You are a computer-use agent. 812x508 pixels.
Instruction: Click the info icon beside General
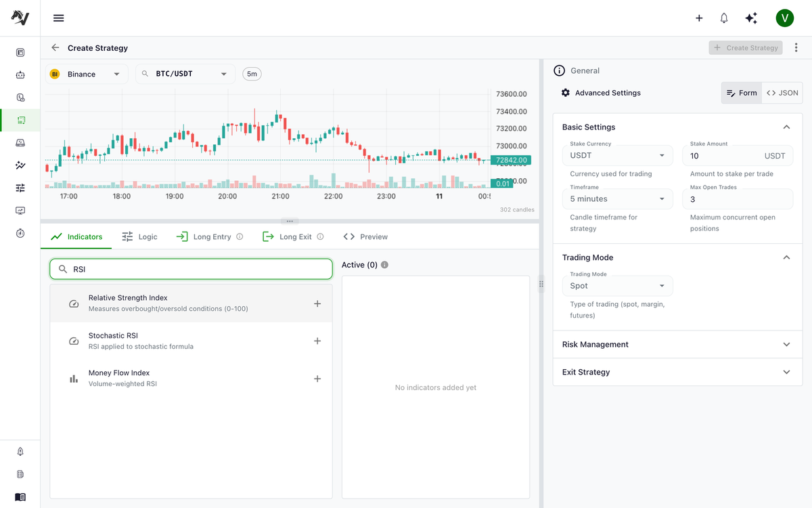click(559, 70)
